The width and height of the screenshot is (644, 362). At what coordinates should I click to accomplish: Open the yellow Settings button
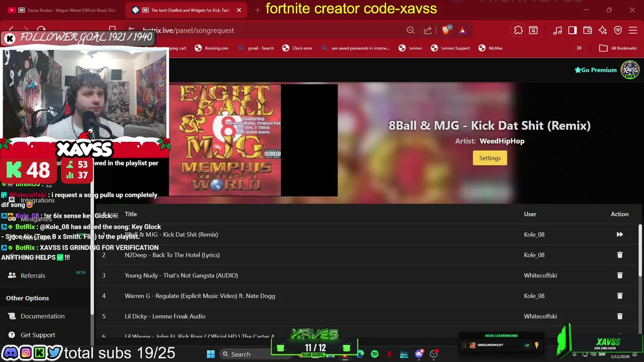pos(490,158)
